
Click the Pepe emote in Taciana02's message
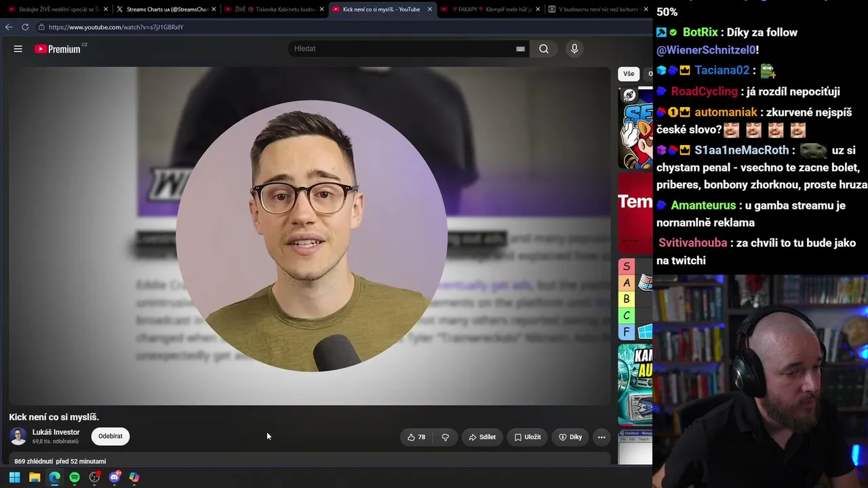click(768, 70)
